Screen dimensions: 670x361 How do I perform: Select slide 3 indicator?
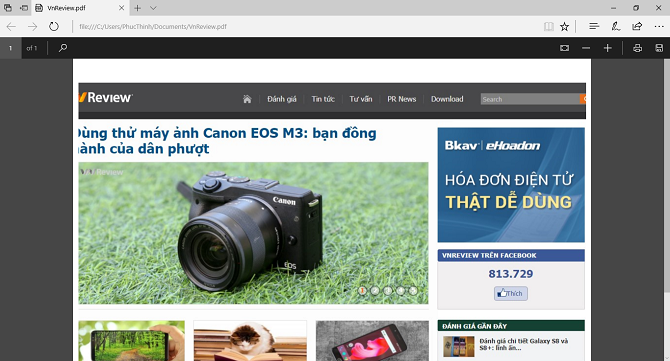(x=388, y=291)
